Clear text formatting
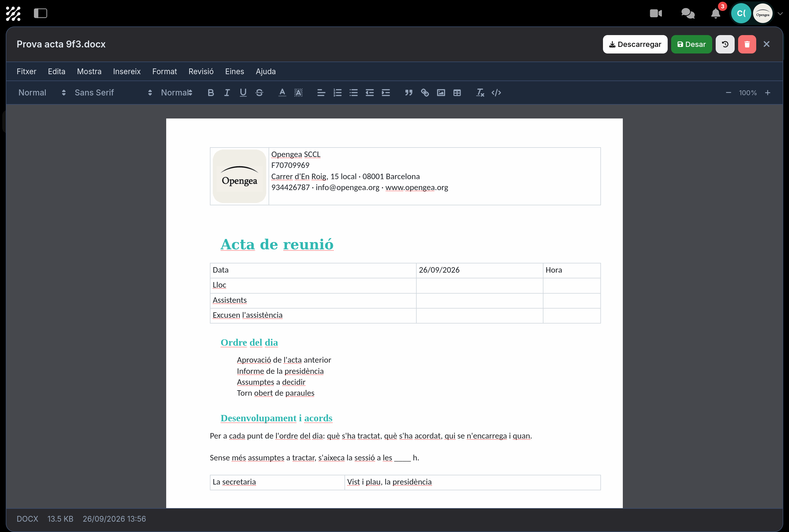The image size is (789, 532). [x=480, y=93]
